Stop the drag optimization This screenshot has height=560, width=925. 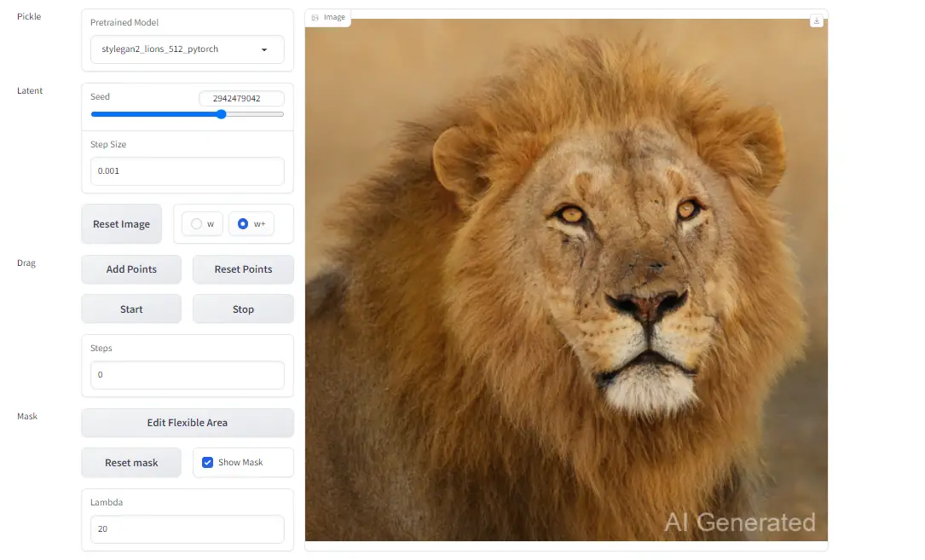pos(242,309)
